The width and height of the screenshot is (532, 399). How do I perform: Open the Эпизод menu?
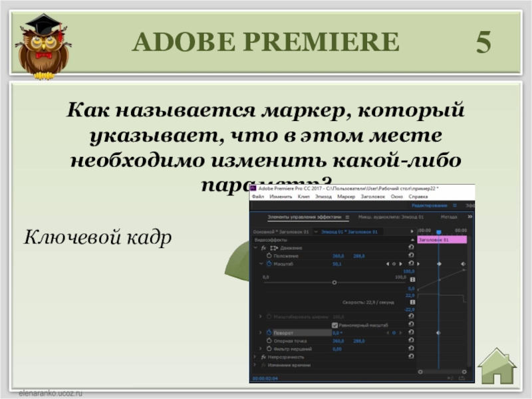pos(323,196)
